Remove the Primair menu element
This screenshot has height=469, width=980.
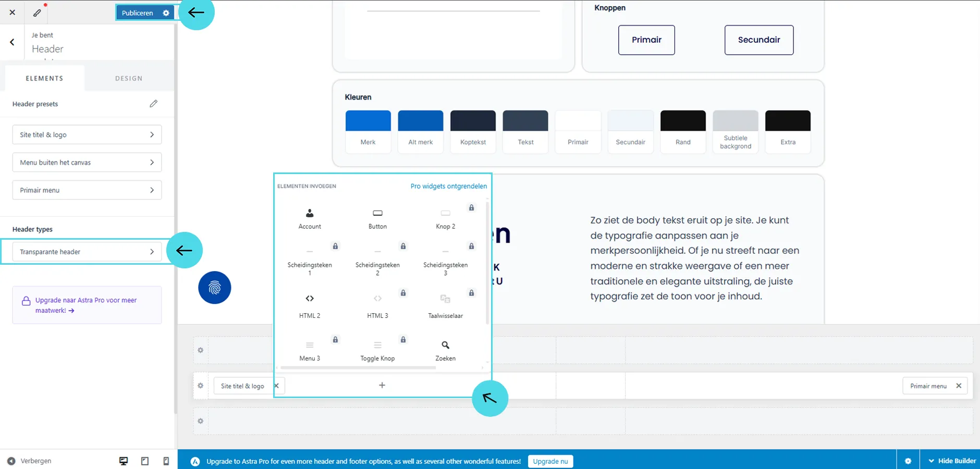pos(959,386)
